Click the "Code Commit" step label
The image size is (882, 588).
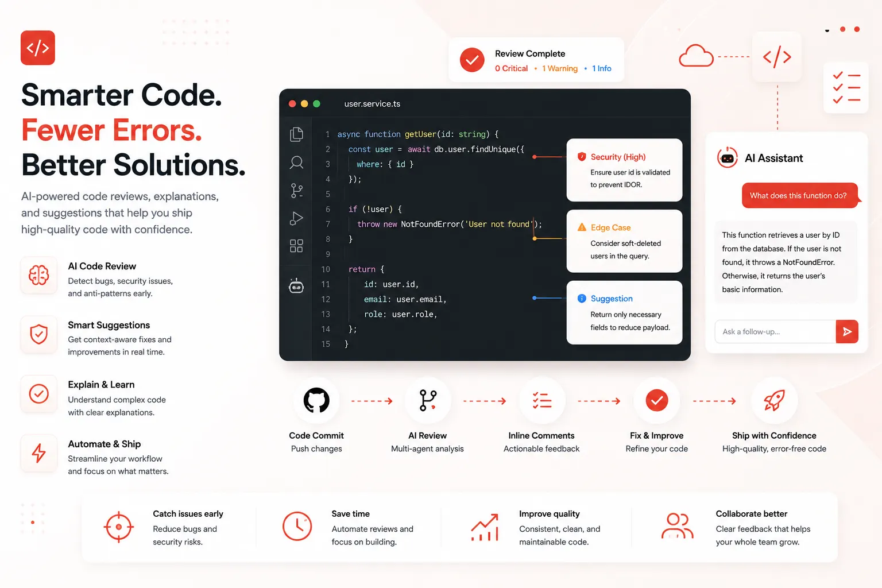click(x=316, y=435)
